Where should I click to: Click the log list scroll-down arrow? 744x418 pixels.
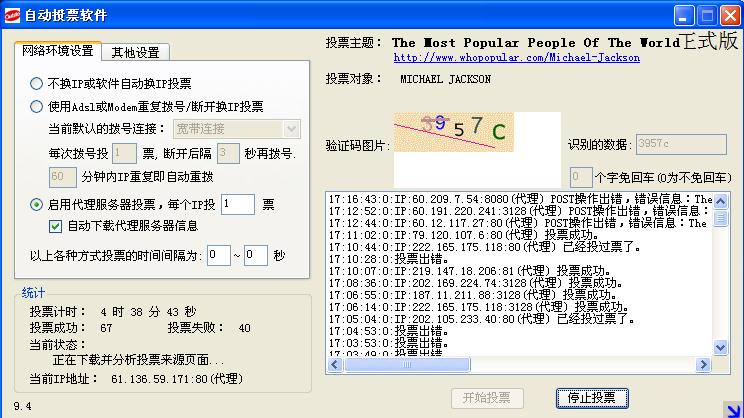click(x=721, y=347)
